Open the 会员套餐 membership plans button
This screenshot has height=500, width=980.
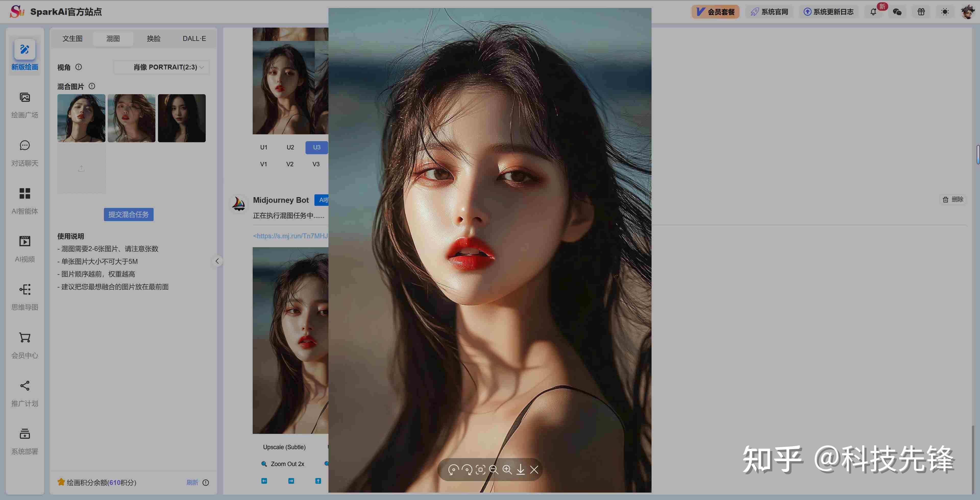click(715, 12)
